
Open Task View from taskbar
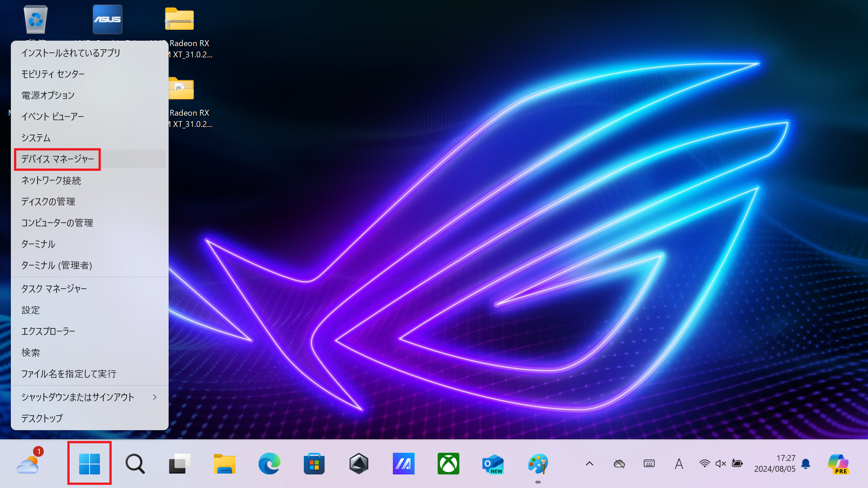[179, 464]
